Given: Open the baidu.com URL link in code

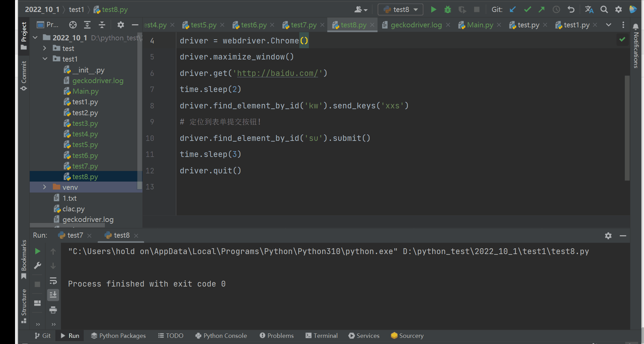Looking at the screenshot, I should click(x=277, y=73).
